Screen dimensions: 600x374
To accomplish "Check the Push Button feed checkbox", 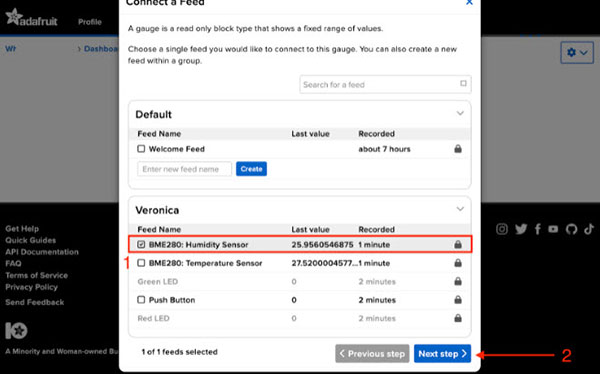I will click(141, 299).
